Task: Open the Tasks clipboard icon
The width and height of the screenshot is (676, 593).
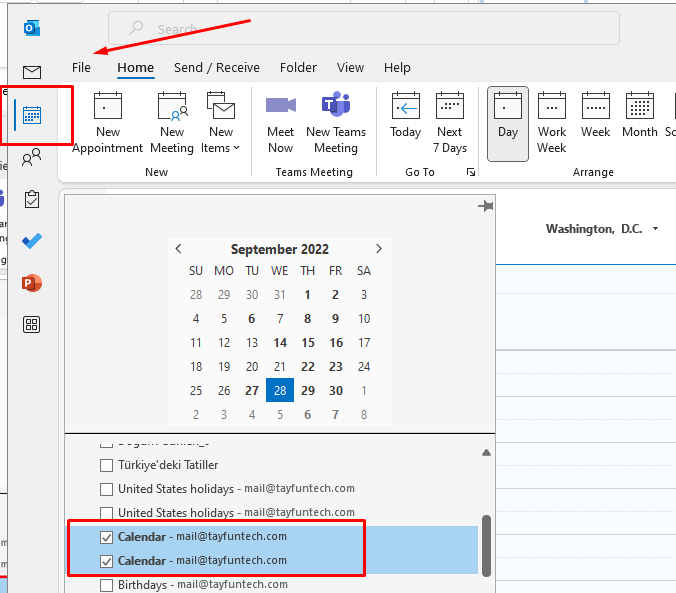Action: pos(32,199)
